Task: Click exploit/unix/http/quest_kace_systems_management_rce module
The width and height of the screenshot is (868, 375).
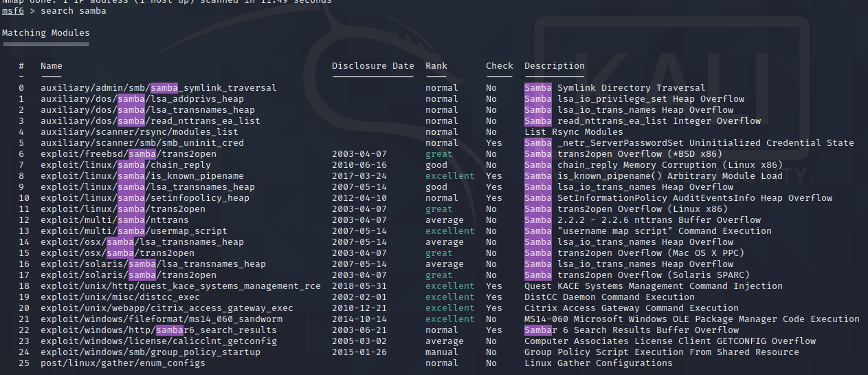Action: [181, 286]
